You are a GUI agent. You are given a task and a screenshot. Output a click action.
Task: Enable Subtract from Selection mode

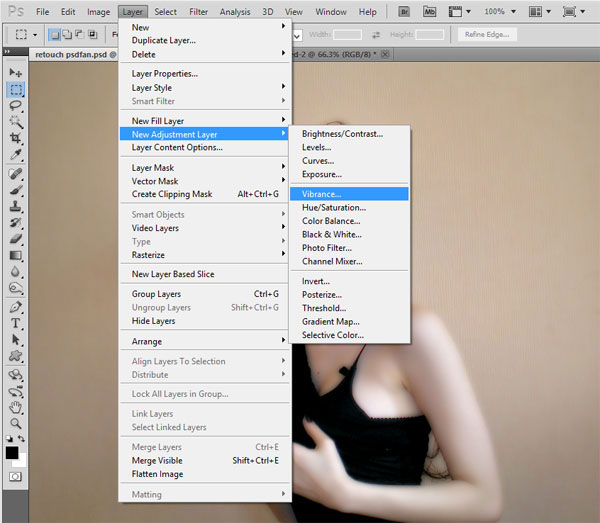pos(80,35)
